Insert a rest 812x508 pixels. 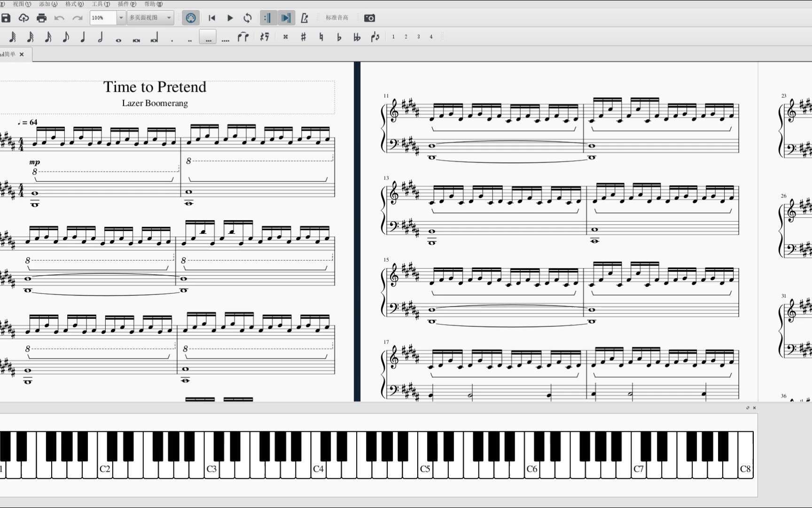pos(265,37)
